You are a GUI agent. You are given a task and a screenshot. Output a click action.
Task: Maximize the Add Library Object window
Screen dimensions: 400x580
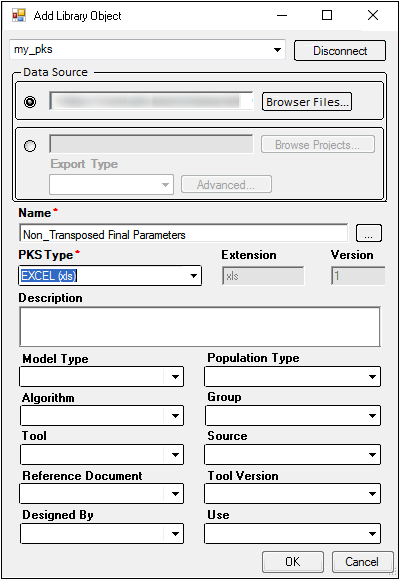(327, 16)
